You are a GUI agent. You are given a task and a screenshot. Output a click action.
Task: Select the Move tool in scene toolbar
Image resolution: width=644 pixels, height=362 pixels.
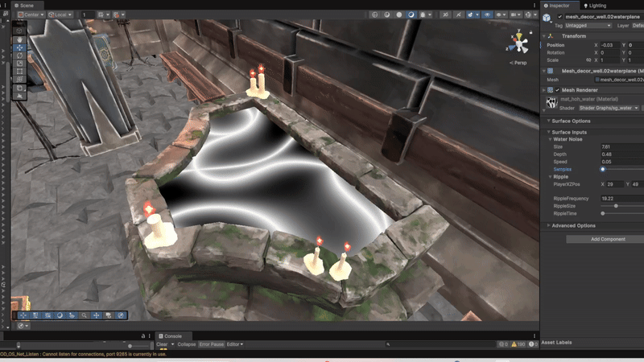pos(20,47)
